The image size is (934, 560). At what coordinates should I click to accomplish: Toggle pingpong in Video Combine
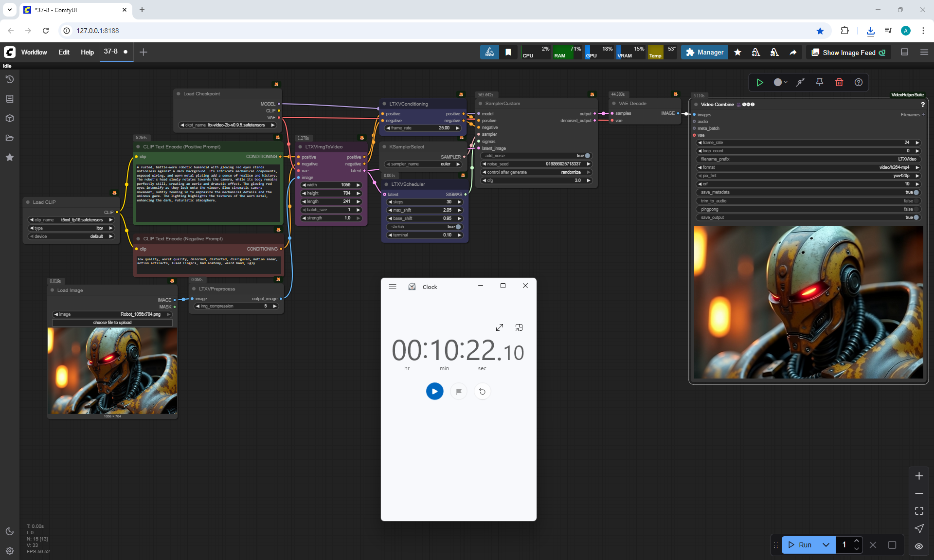pyautogui.click(x=916, y=209)
